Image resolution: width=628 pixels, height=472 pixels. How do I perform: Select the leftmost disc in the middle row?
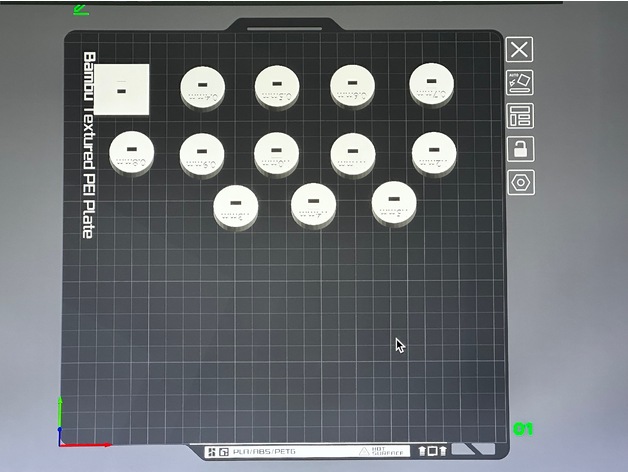tap(132, 151)
